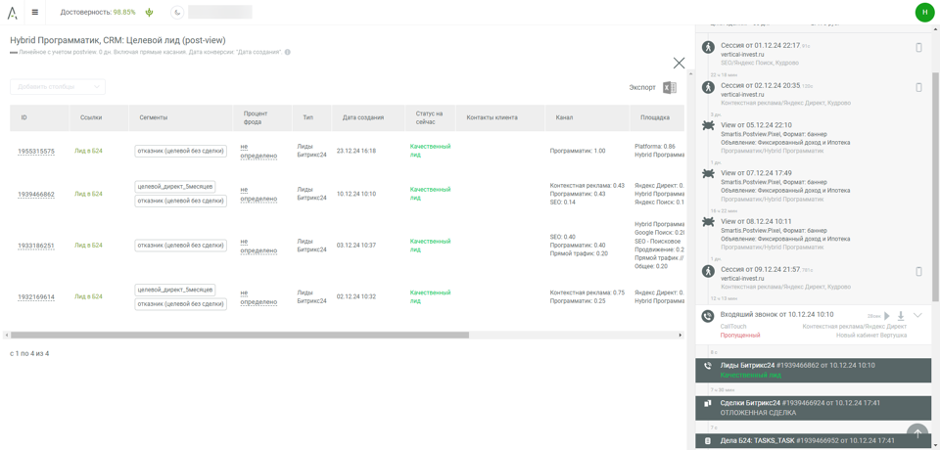Open the "Добавить столбцы" dropdown
Image resolution: width=941 pixels, height=452 pixels.
pyautogui.click(x=57, y=87)
